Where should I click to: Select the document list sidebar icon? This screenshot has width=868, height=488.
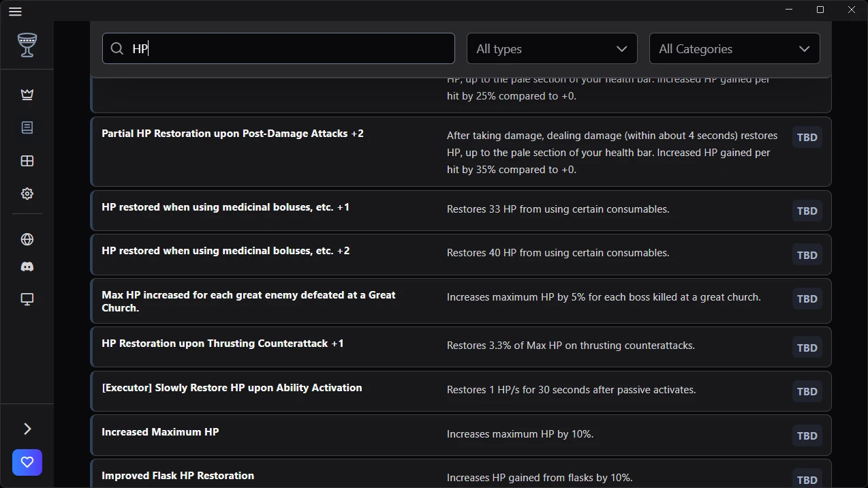tap(27, 127)
